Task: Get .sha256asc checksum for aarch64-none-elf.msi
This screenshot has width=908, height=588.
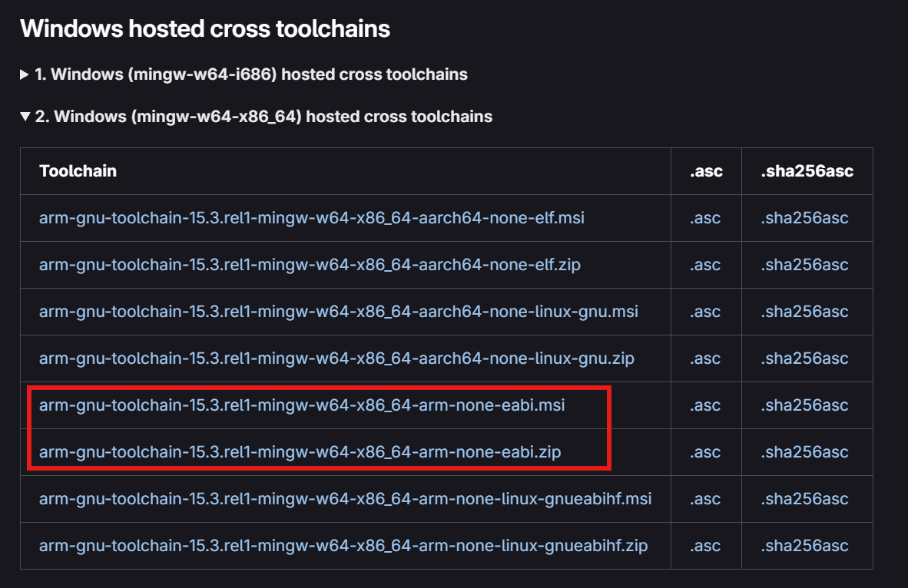Action: (805, 218)
